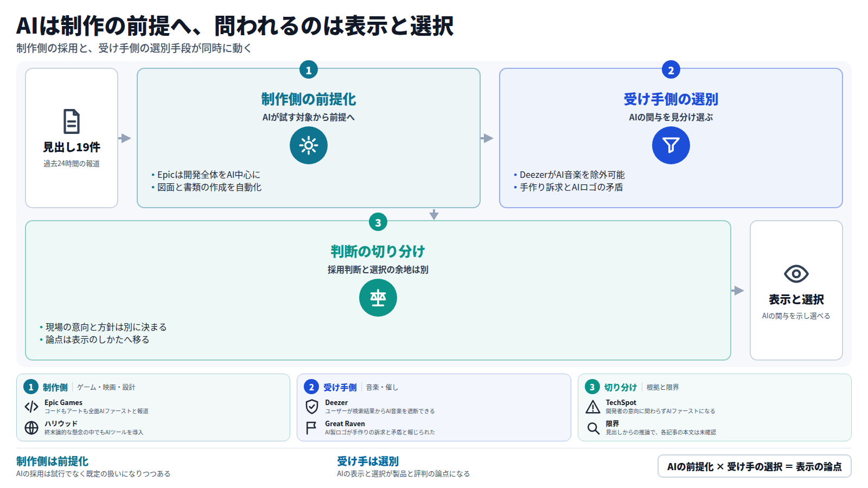Image resolution: width=868 pixels, height=488 pixels.
Task: Click the footer heading 受け手は選別
Action: [x=368, y=461]
